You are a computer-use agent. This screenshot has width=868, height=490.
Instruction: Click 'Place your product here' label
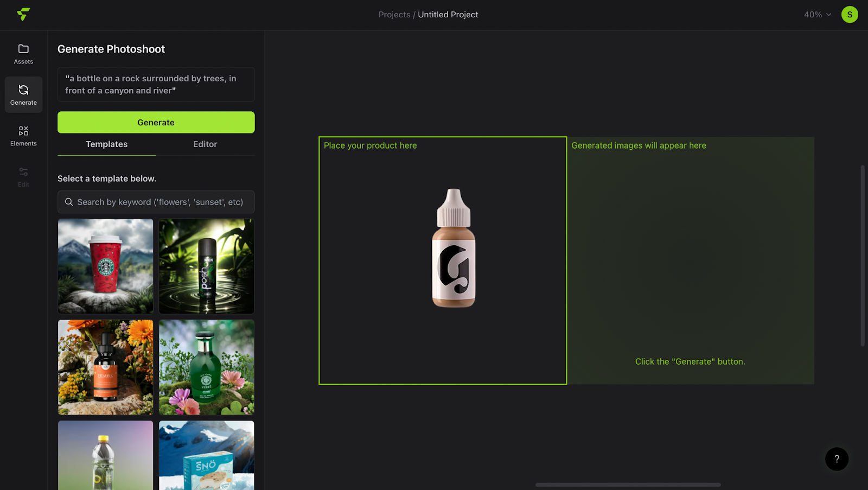click(x=370, y=145)
